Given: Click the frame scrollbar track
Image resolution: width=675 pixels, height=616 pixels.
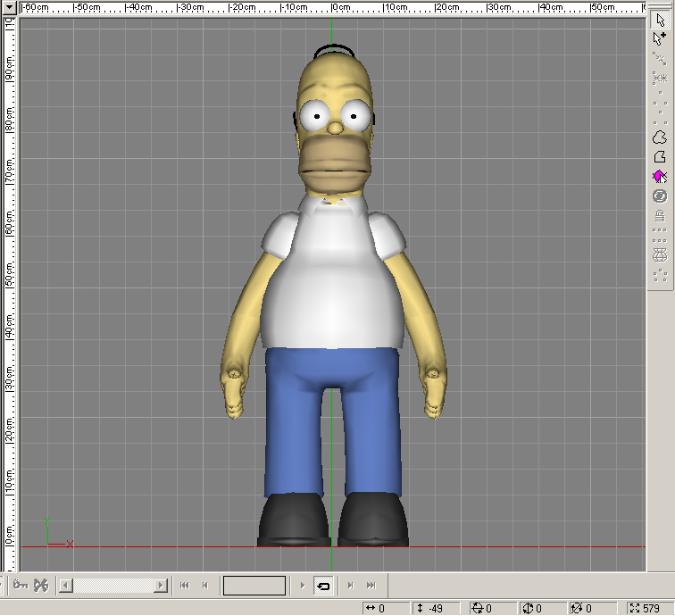Looking at the screenshot, I should pyautogui.click(x=113, y=586).
